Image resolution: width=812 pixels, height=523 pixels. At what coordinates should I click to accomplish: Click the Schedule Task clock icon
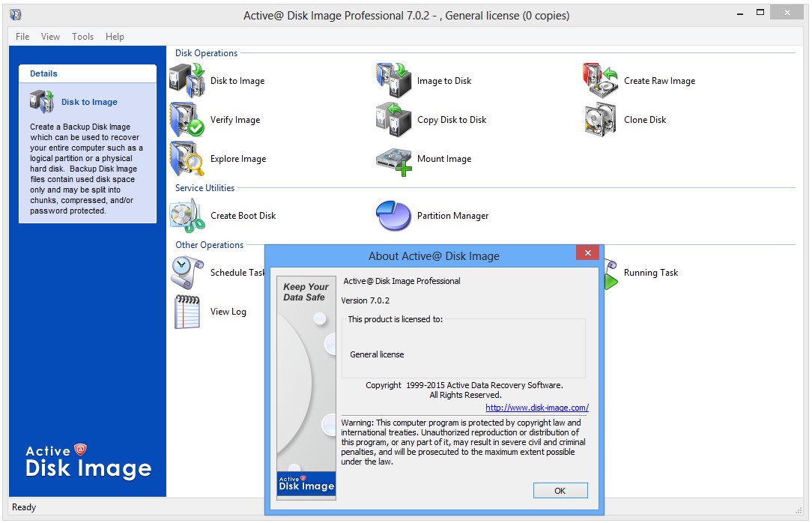pyautogui.click(x=187, y=273)
